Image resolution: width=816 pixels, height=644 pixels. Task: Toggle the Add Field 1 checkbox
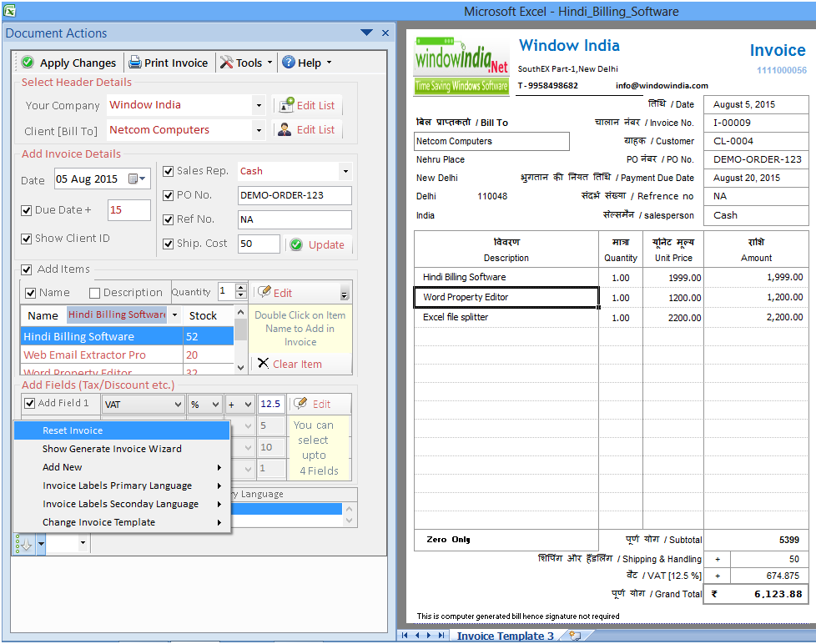click(x=30, y=403)
